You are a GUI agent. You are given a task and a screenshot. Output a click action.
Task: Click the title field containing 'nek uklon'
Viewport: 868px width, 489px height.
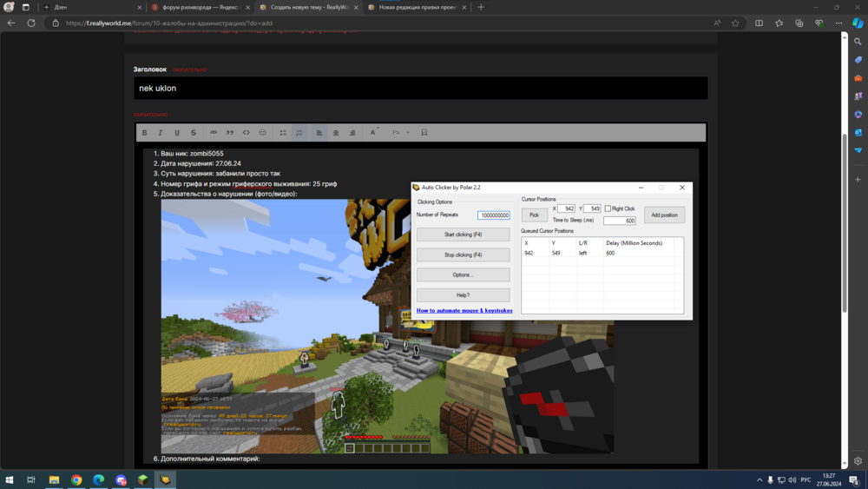[421, 88]
